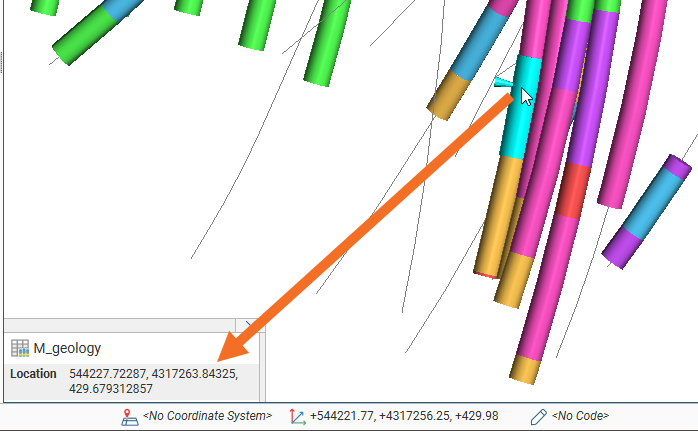
Task: Click the cursor coordinates readout in status bar
Action: 404,415
